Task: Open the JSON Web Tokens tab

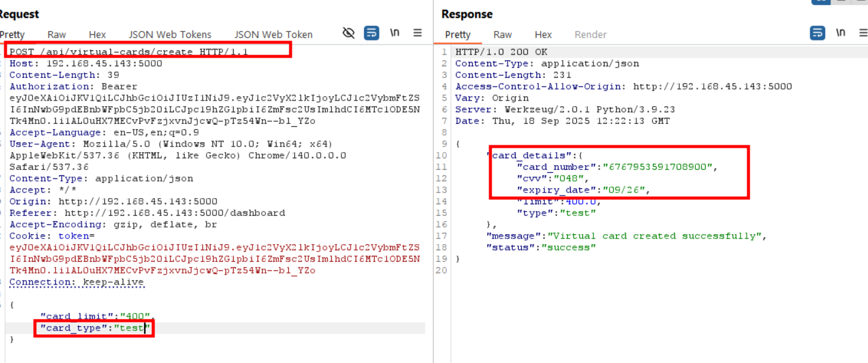Action: [170, 35]
